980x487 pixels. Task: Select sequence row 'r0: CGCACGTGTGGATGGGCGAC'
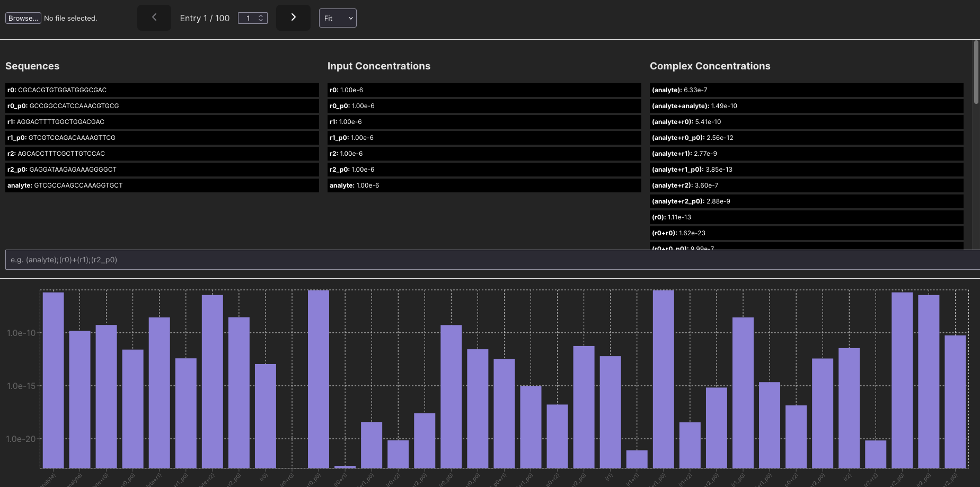click(x=162, y=90)
